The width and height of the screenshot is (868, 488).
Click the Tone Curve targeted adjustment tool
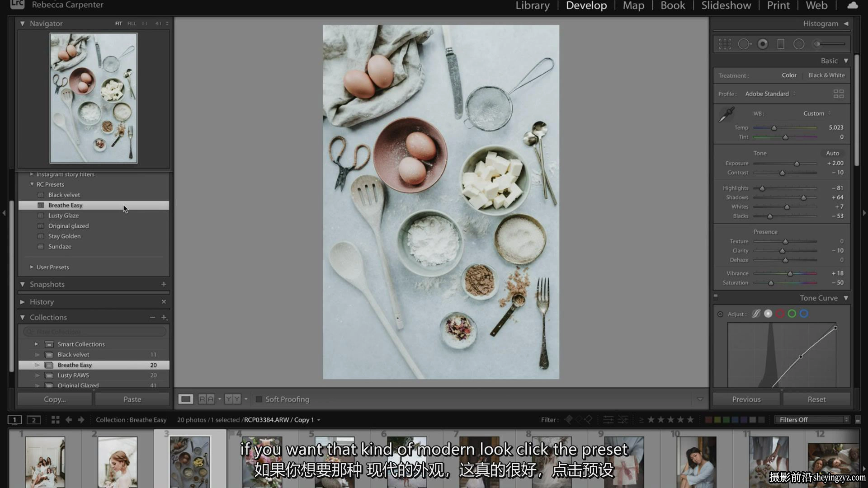pos(720,314)
